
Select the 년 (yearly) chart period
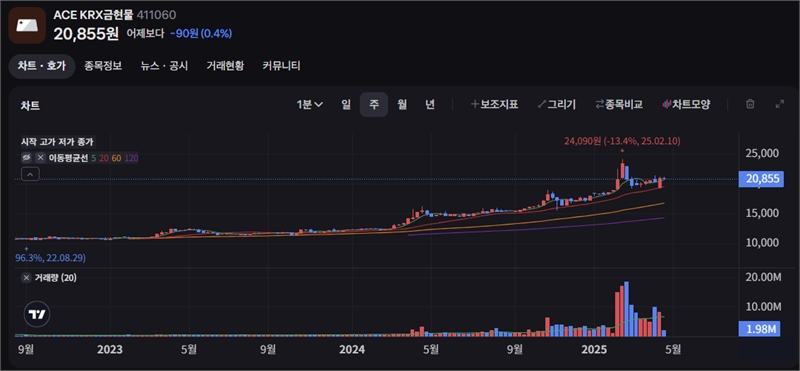(430, 105)
